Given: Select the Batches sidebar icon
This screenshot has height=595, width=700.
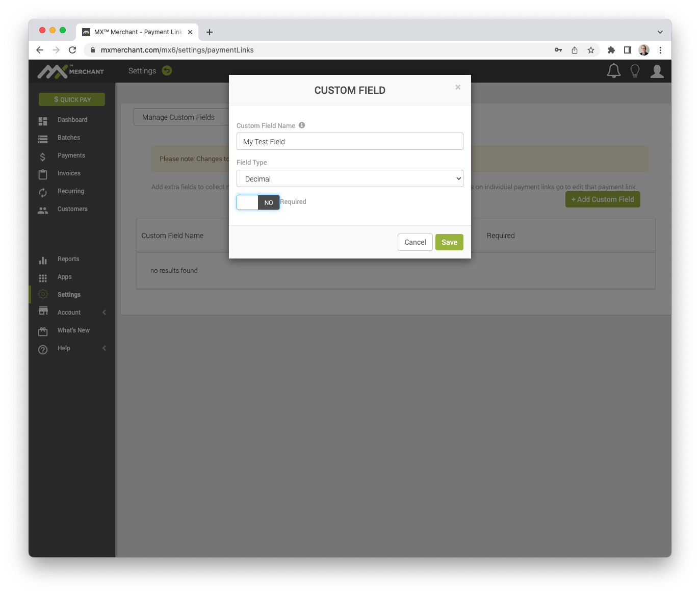Looking at the screenshot, I should (x=43, y=138).
